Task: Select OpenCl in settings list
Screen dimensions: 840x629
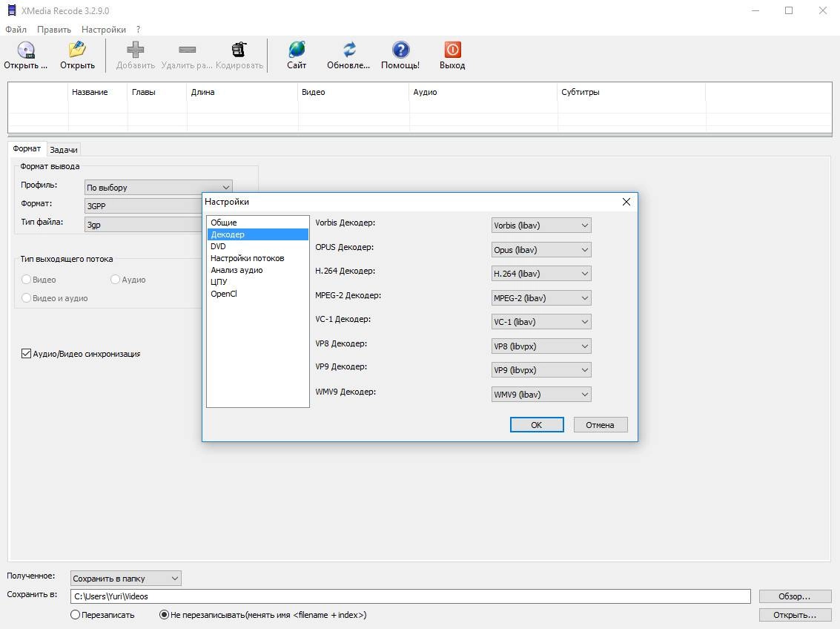Action: 258,294
